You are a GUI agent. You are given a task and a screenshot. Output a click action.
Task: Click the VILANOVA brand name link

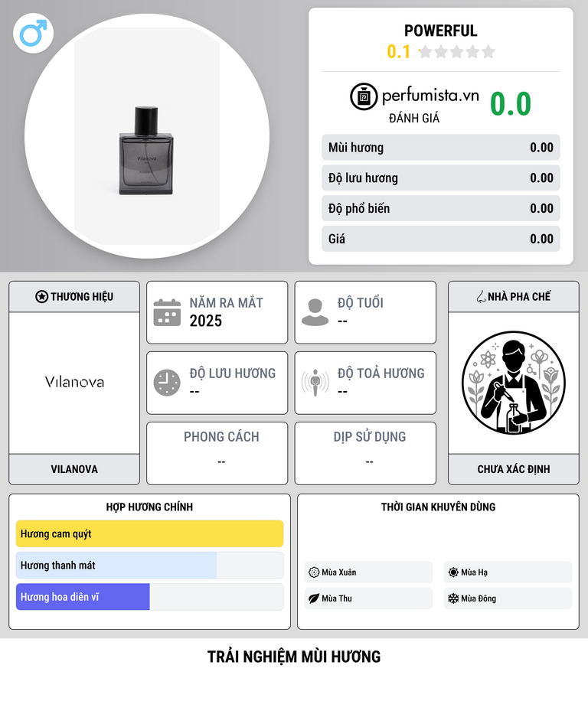click(74, 469)
